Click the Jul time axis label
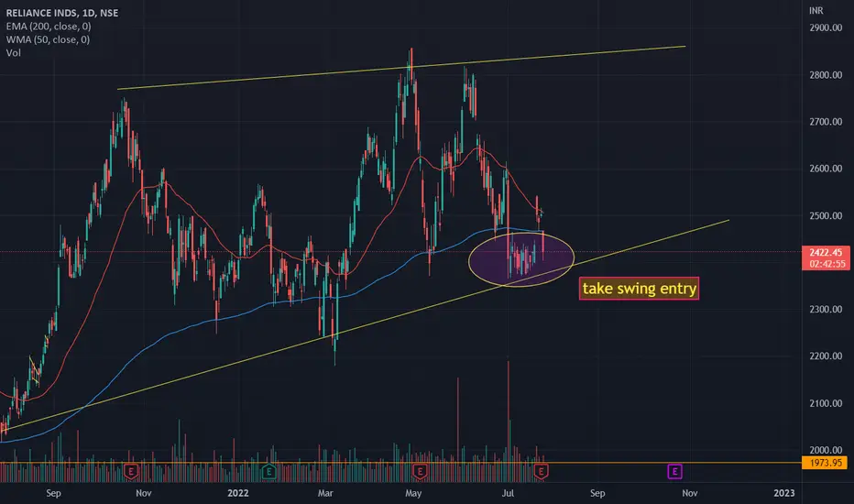The height and width of the screenshot is (504, 854). click(x=508, y=493)
